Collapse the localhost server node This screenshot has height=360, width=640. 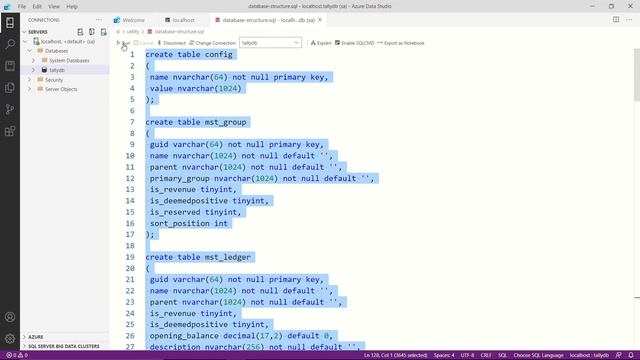25,42
